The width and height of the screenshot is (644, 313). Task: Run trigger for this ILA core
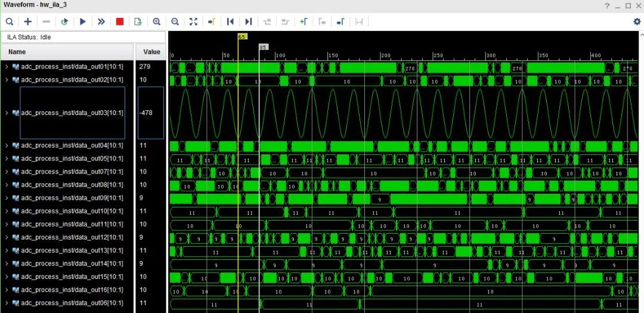click(x=83, y=21)
